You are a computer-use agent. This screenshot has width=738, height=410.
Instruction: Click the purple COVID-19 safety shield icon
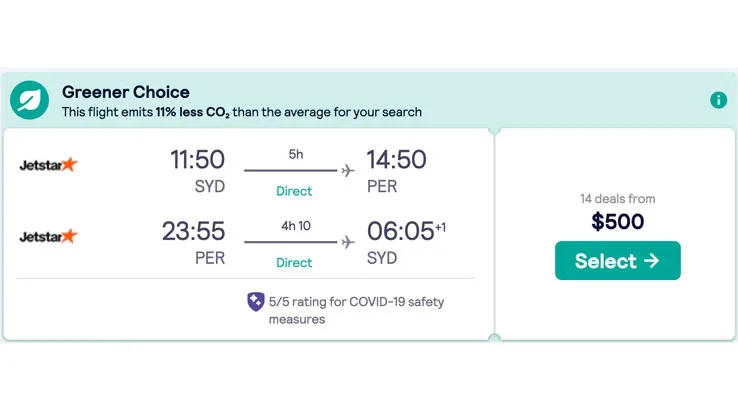pyautogui.click(x=256, y=301)
